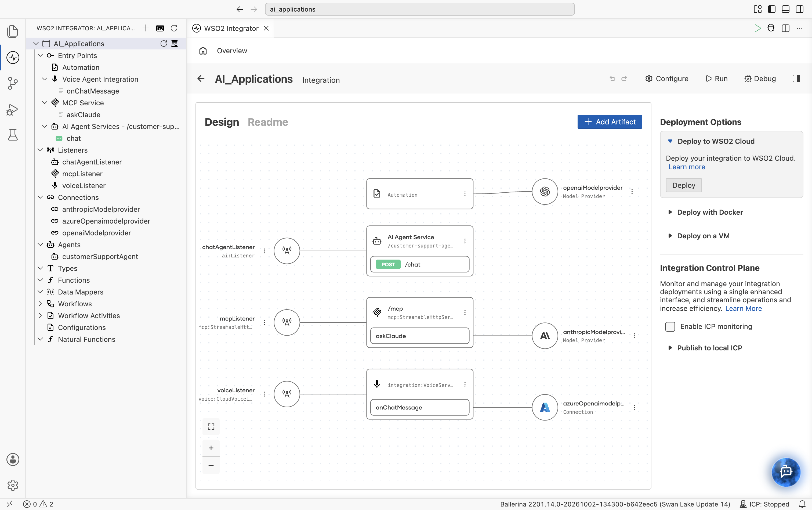The image size is (812, 510).
Task: Open the Manage gear icon
Action: coord(13,485)
